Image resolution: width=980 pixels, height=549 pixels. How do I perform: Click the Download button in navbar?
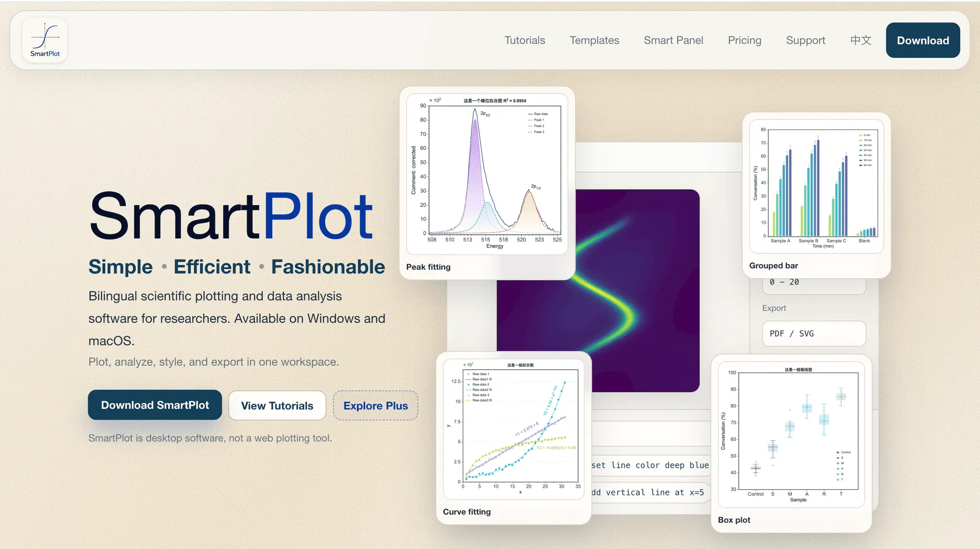tap(923, 40)
